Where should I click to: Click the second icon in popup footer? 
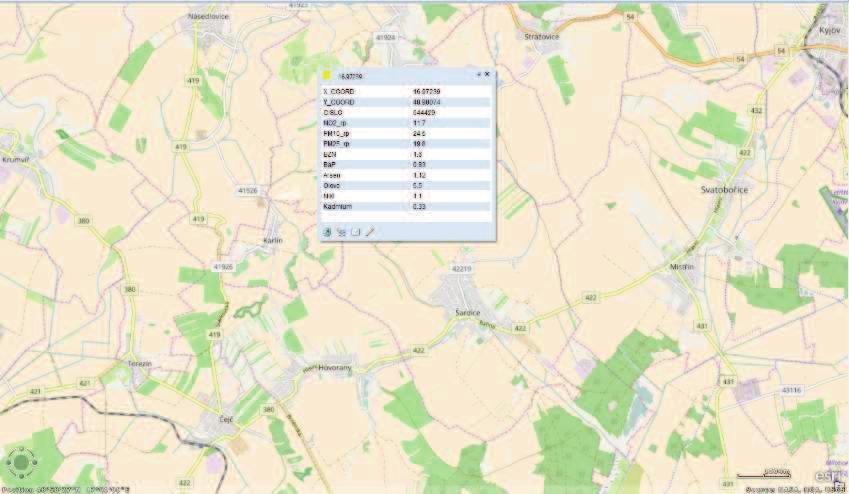point(341,232)
